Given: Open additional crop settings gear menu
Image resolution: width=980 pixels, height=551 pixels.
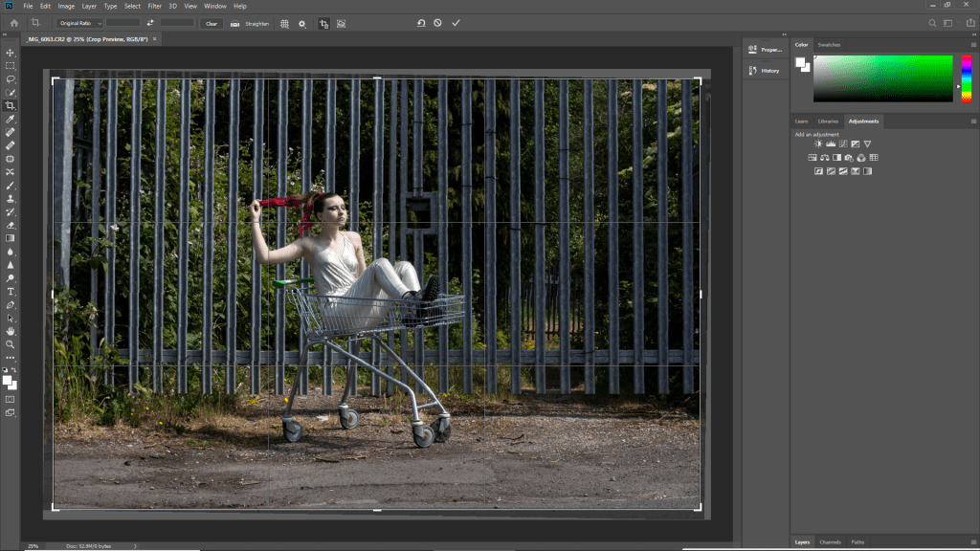Looking at the screenshot, I should click(x=302, y=23).
